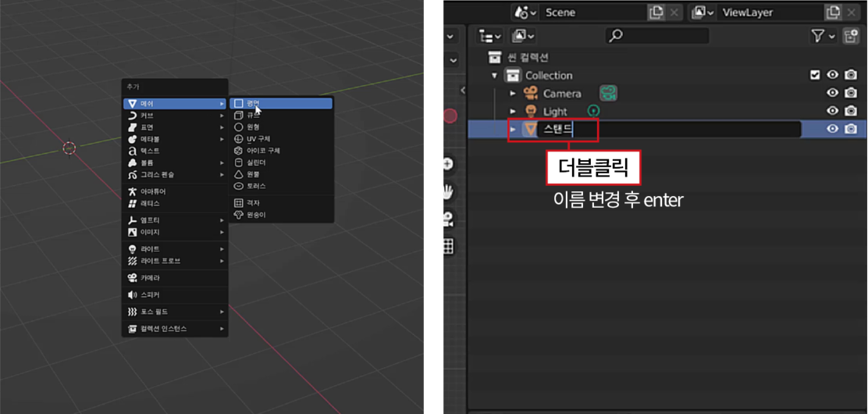Expand the 포스 필드 submenu arrow
Image resolution: width=868 pixels, height=414 pixels.
222,312
